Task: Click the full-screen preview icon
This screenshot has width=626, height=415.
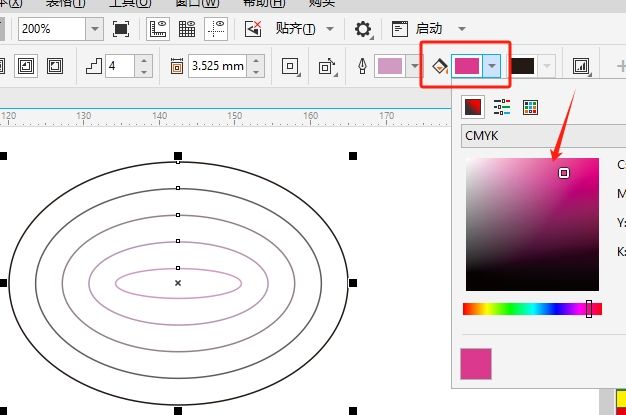Action: 121,28
